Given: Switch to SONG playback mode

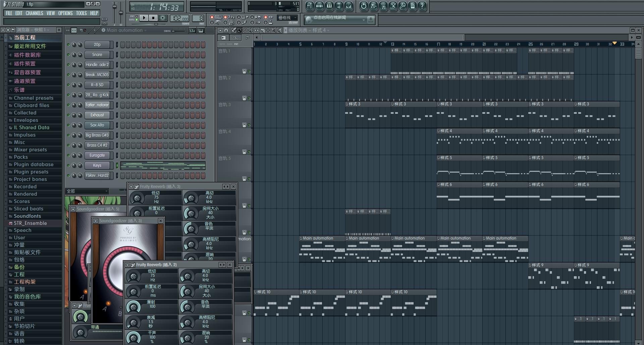Looking at the screenshot, I should (137, 19).
